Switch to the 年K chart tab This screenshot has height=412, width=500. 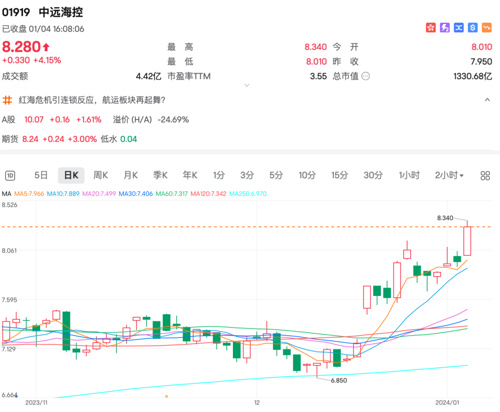click(190, 175)
